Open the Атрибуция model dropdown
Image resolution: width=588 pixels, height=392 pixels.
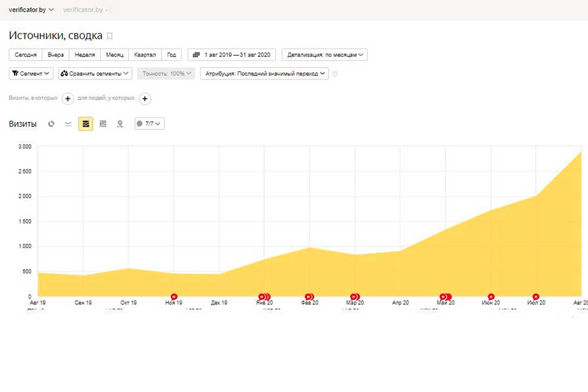tap(264, 73)
